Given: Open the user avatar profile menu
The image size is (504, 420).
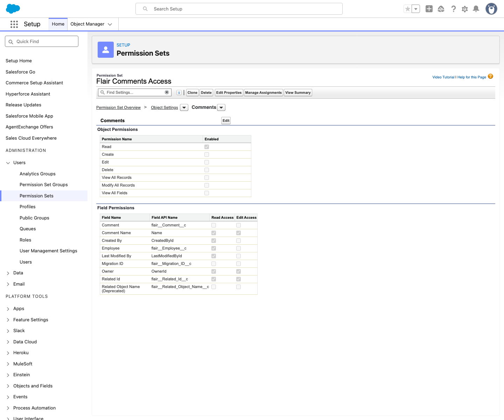Looking at the screenshot, I should [x=491, y=9].
